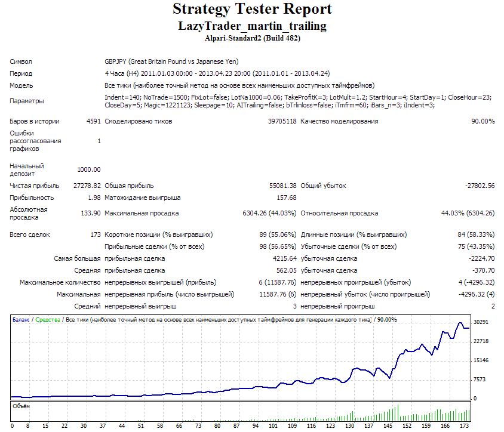This screenshot has width=504, height=432.
Task: Click maximal consecutive loss -4296.32 (4)
Action: [x=477, y=294]
